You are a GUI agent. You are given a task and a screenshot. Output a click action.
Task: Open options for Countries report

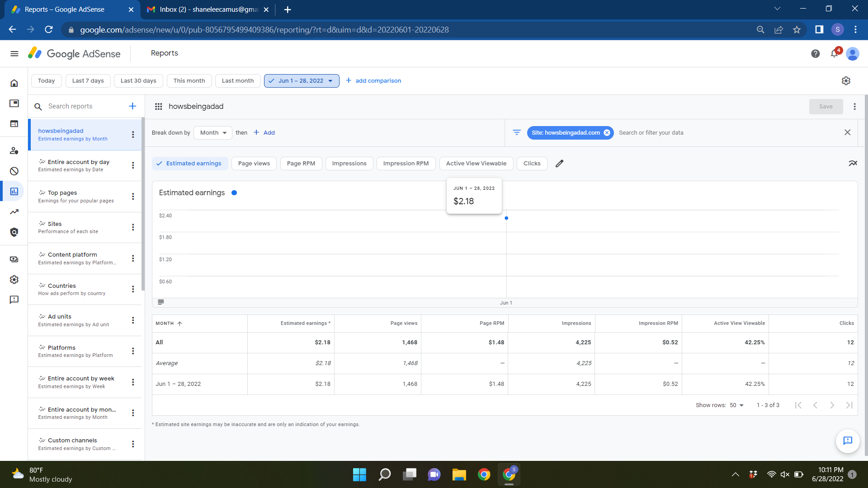click(133, 289)
